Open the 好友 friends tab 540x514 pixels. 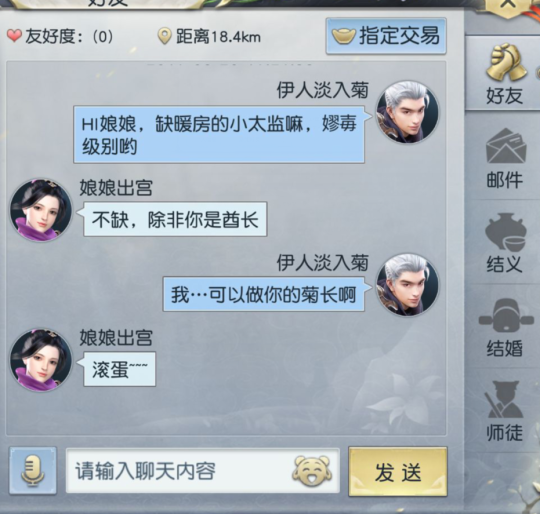pyautogui.click(x=506, y=73)
